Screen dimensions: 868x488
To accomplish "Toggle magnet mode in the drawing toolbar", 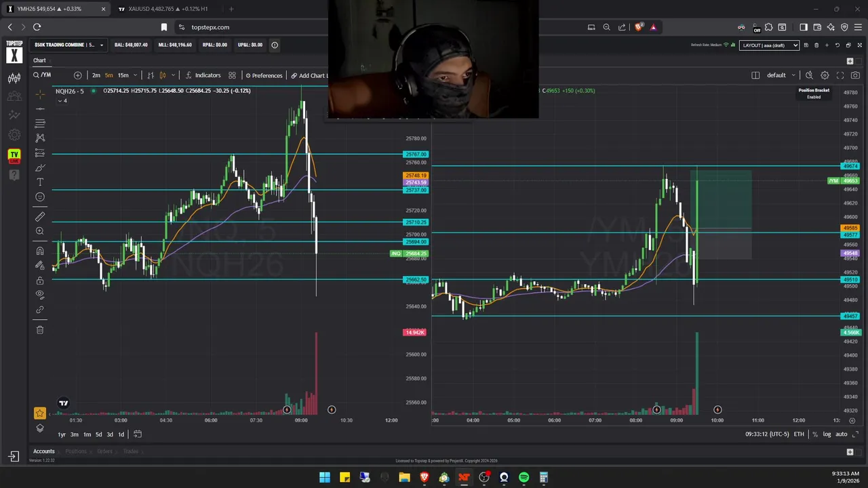I will (40, 251).
